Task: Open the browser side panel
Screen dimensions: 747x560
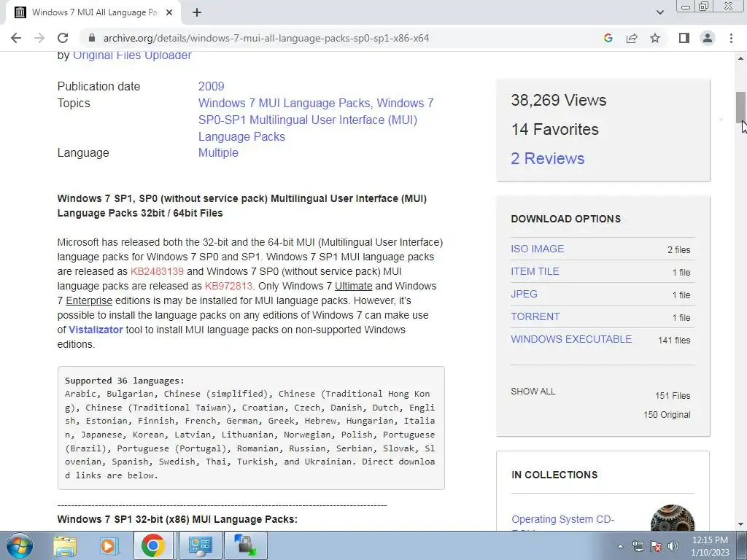Action: click(x=684, y=38)
